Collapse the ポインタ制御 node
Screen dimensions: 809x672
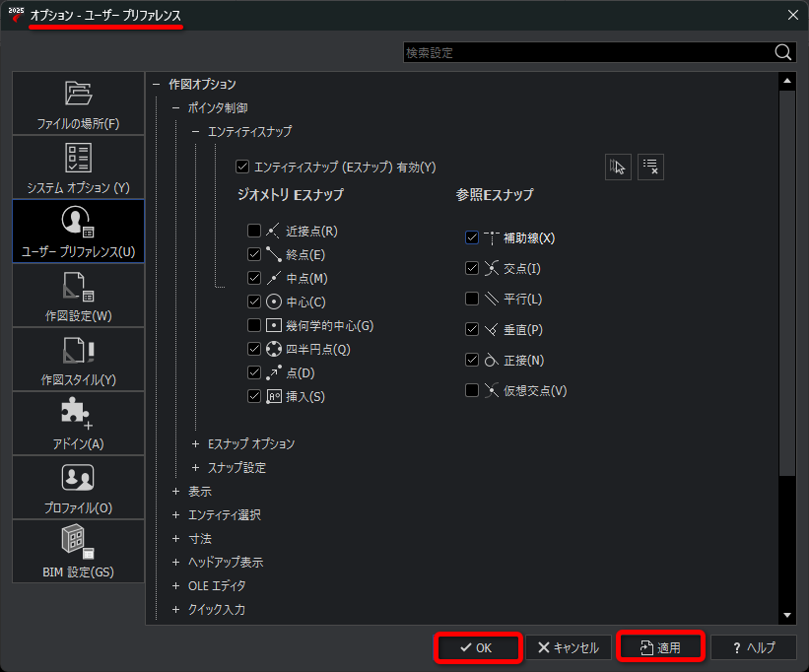[x=176, y=107]
